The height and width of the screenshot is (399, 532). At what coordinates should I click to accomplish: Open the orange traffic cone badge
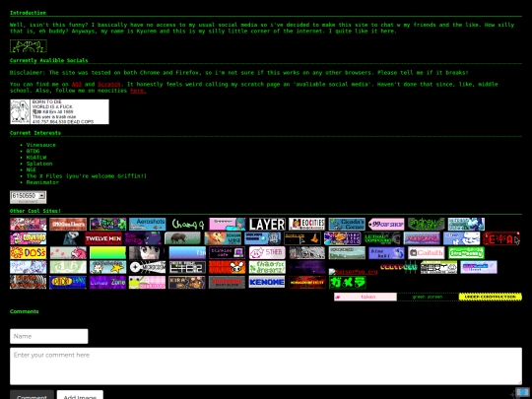click(302, 238)
